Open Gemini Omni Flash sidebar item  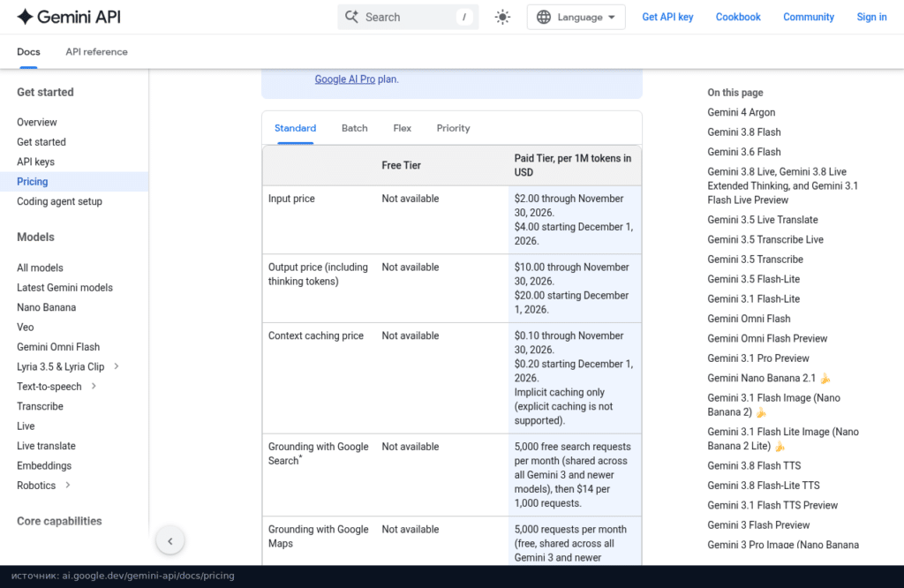click(x=58, y=347)
